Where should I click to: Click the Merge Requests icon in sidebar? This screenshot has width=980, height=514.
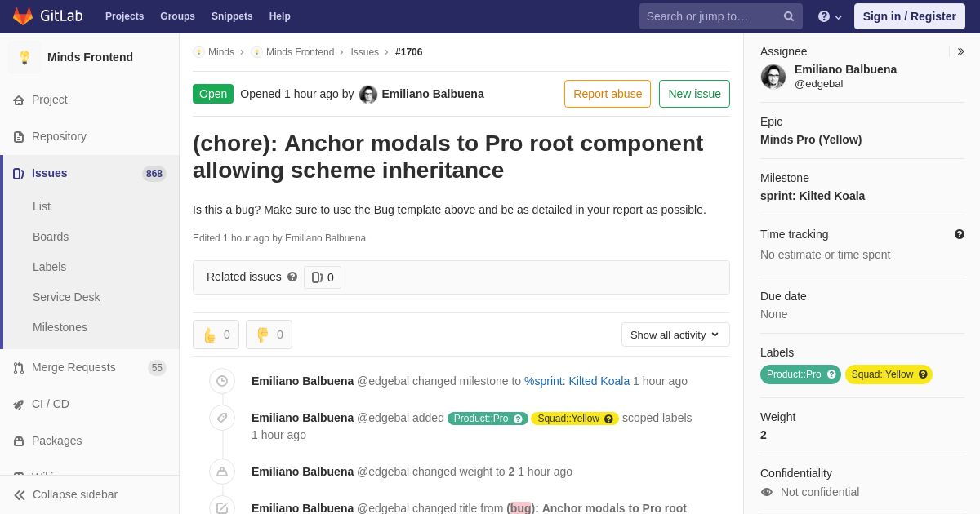click(19, 368)
